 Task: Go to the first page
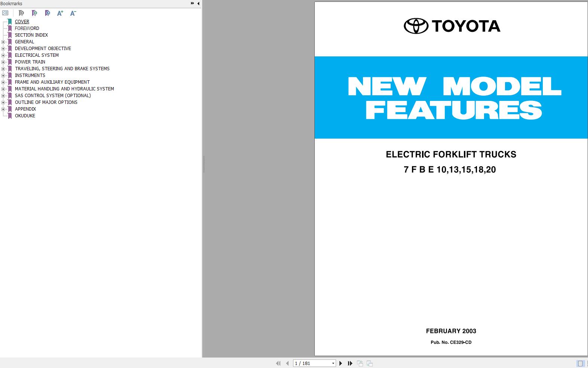(278, 363)
